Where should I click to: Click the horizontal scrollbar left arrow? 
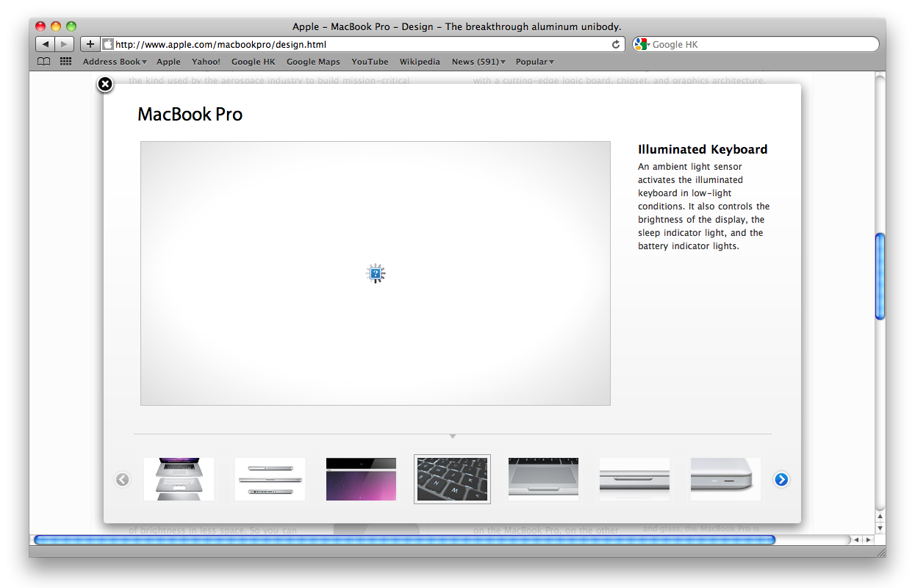[x=857, y=539]
